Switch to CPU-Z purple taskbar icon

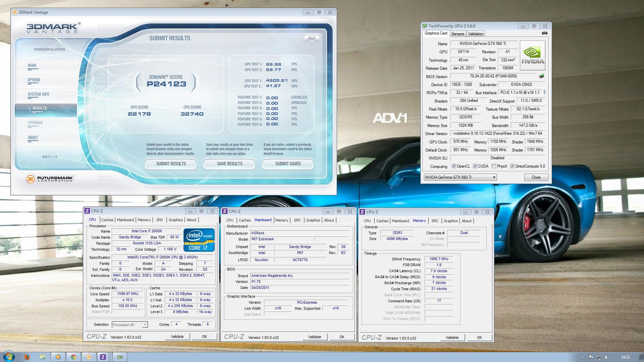(103, 357)
